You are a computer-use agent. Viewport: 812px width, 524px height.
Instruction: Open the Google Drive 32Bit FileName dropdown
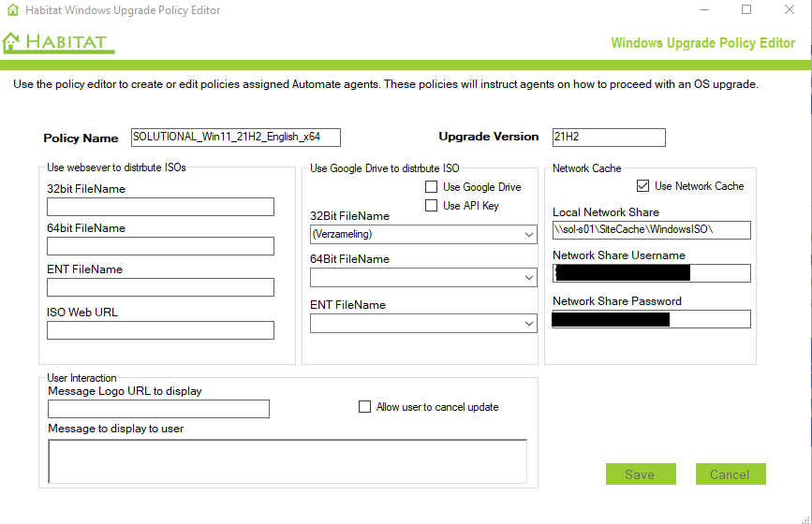(x=529, y=234)
